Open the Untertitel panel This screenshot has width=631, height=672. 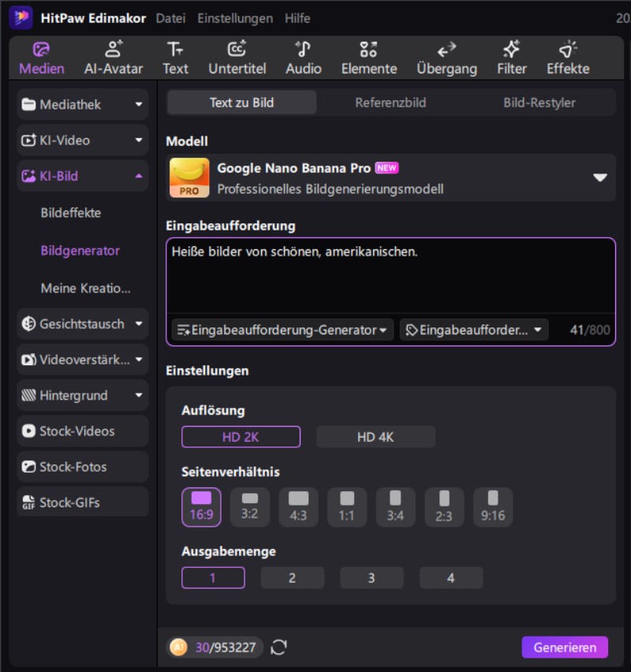point(237,58)
